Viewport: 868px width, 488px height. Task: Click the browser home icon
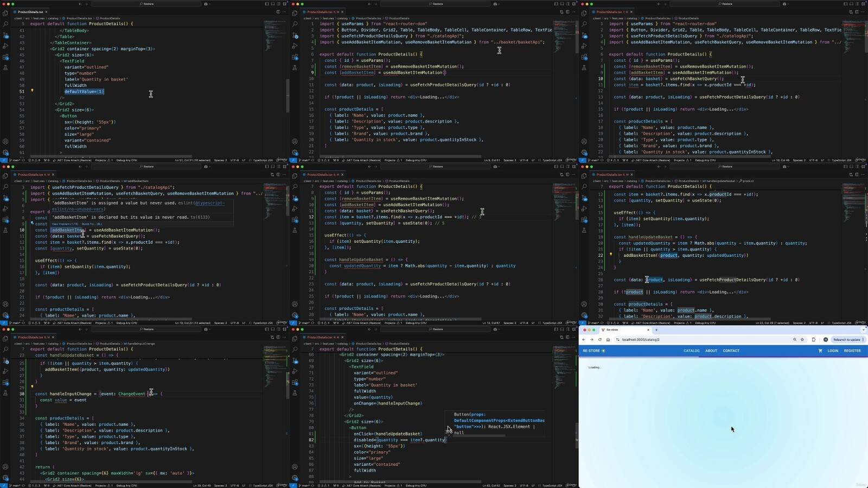coord(608,340)
